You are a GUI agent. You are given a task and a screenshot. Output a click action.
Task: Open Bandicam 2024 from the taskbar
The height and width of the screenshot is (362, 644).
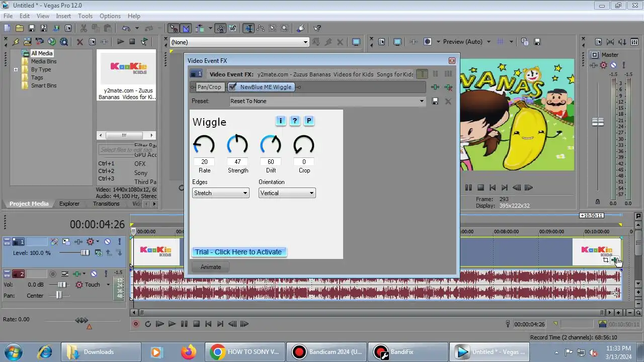pyautogui.click(x=327, y=352)
